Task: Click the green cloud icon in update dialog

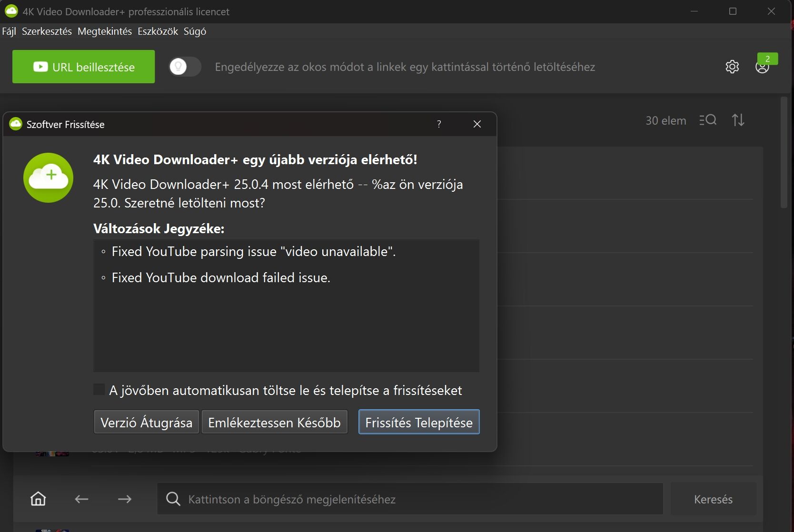Action: (x=48, y=177)
